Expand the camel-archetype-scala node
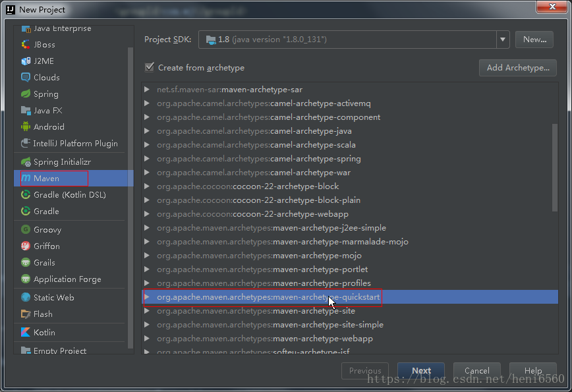The height and width of the screenshot is (392, 572). 147,145
